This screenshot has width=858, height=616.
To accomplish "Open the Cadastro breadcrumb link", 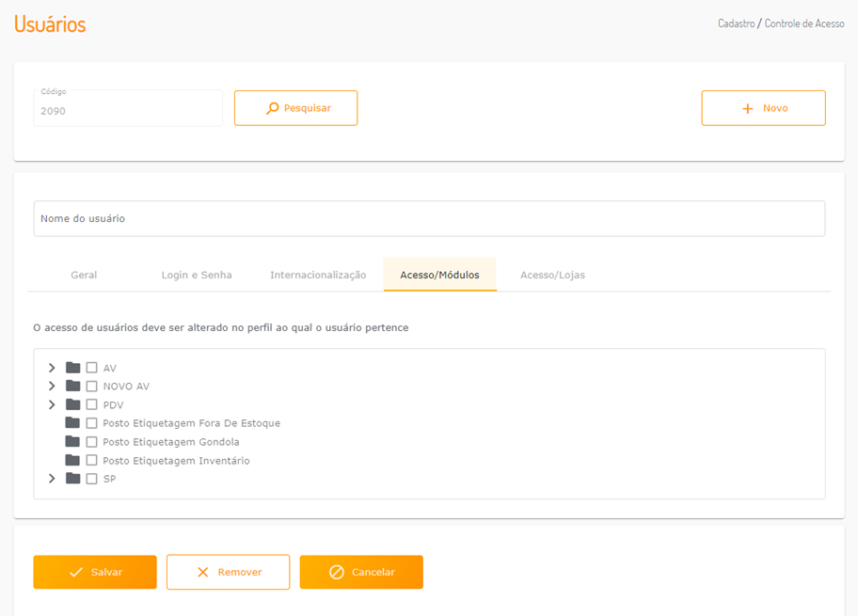I will pos(736,24).
